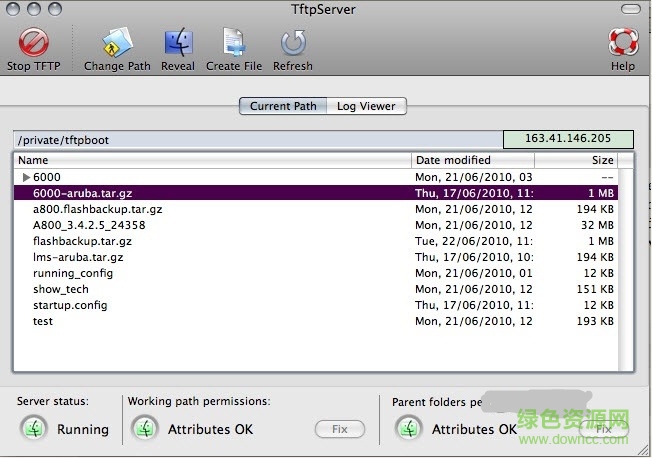
Task: Select the startup.config file
Action: click(x=70, y=305)
